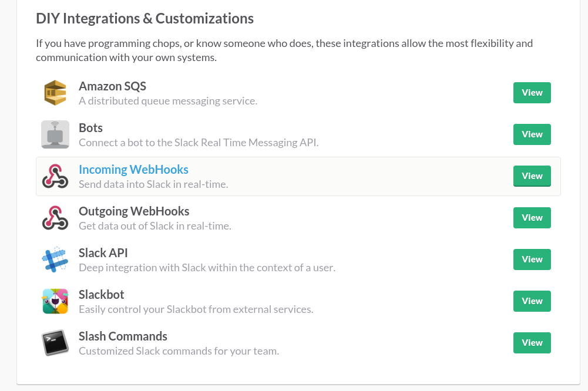Click 'Deep integration with Slack' description
This screenshot has height=391, width=588.
pos(207,268)
